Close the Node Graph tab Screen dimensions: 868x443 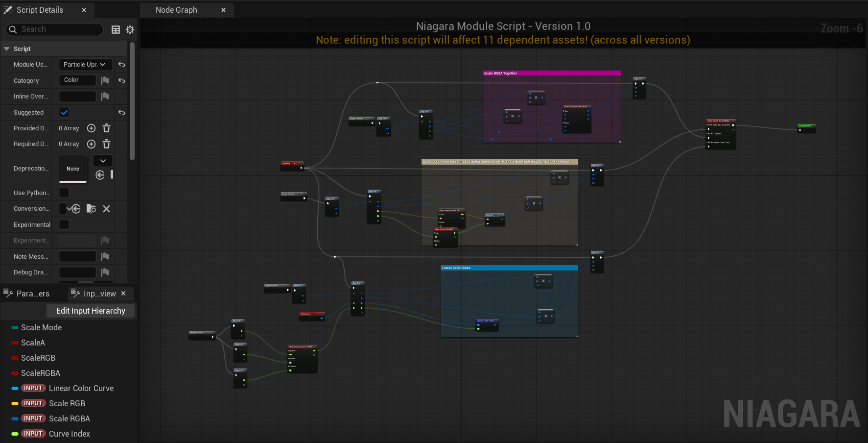point(223,10)
